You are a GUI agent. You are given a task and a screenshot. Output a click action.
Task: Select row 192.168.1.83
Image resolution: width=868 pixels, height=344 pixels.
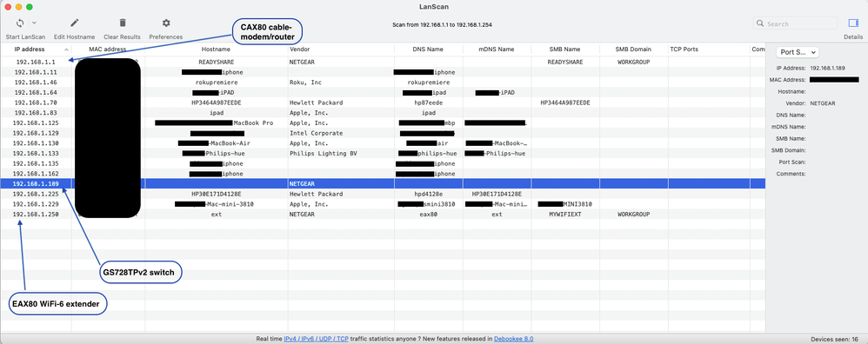coord(383,113)
